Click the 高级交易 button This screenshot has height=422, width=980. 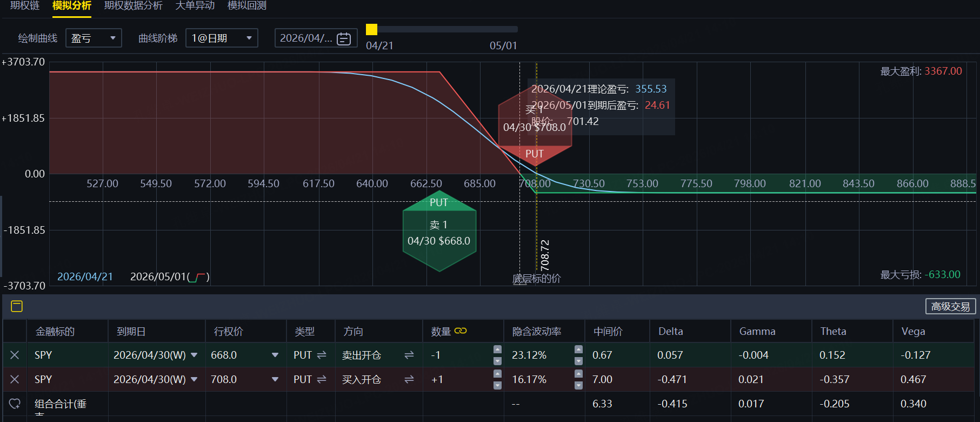point(950,306)
